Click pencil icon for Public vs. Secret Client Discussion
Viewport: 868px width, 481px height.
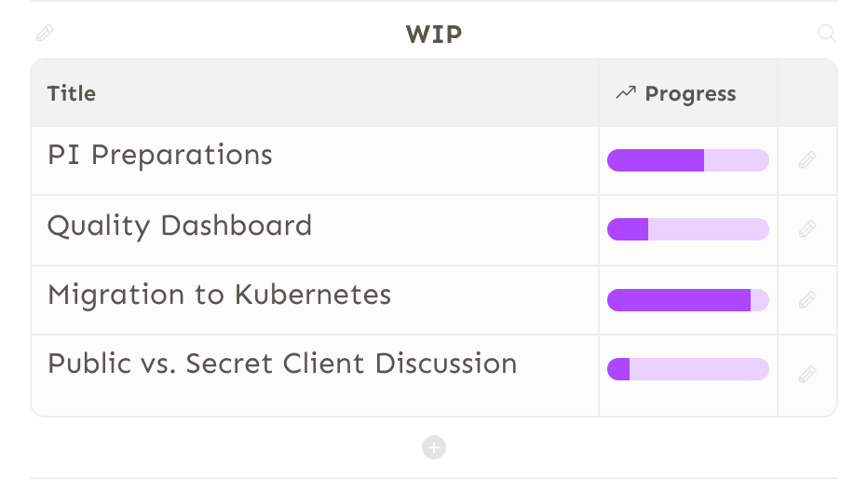[807, 374]
